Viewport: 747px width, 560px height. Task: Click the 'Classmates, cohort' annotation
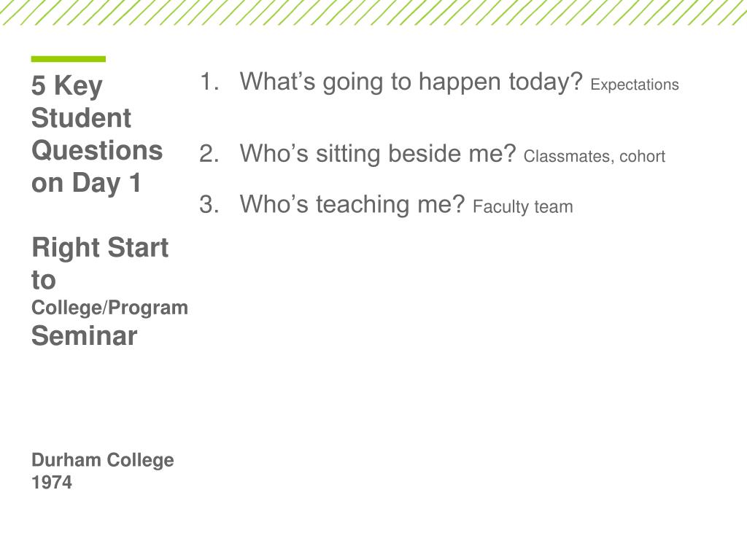click(x=594, y=157)
